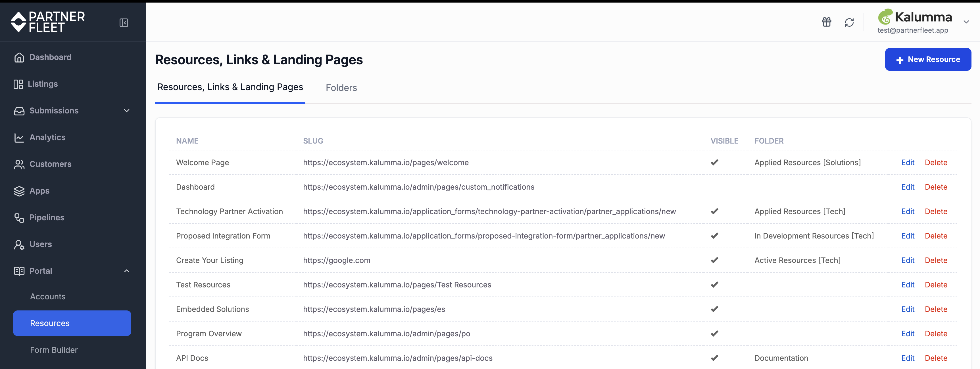This screenshot has width=980, height=369.
Task: Click the SLUG column header
Action: 313,141
